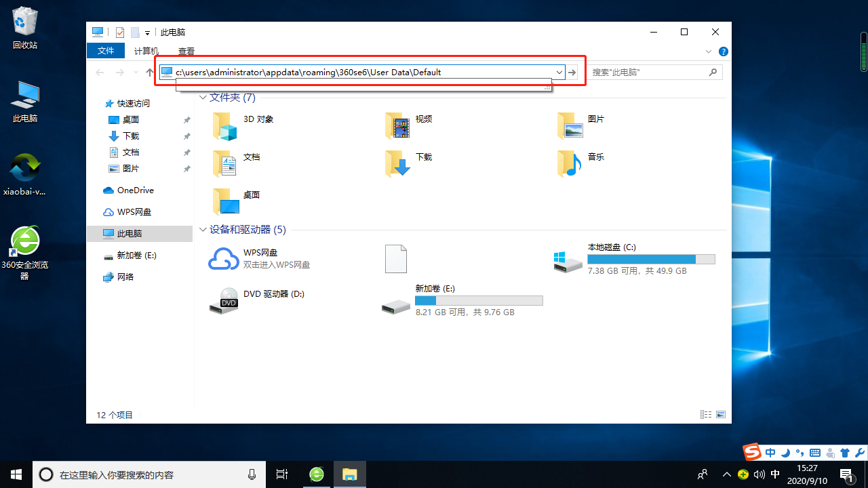The width and height of the screenshot is (868, 488).
Task: Open the recent locations dropdown arrow
Action: point(136,73)
